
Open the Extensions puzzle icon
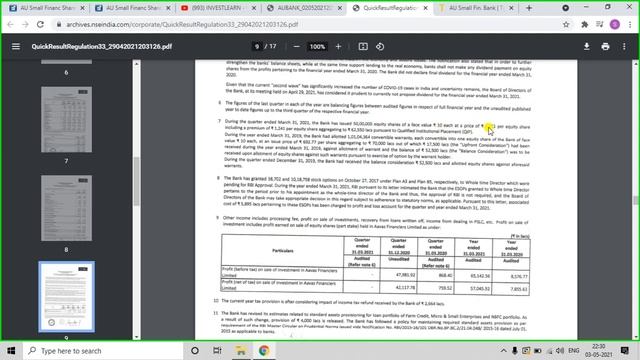pos(584,24)
